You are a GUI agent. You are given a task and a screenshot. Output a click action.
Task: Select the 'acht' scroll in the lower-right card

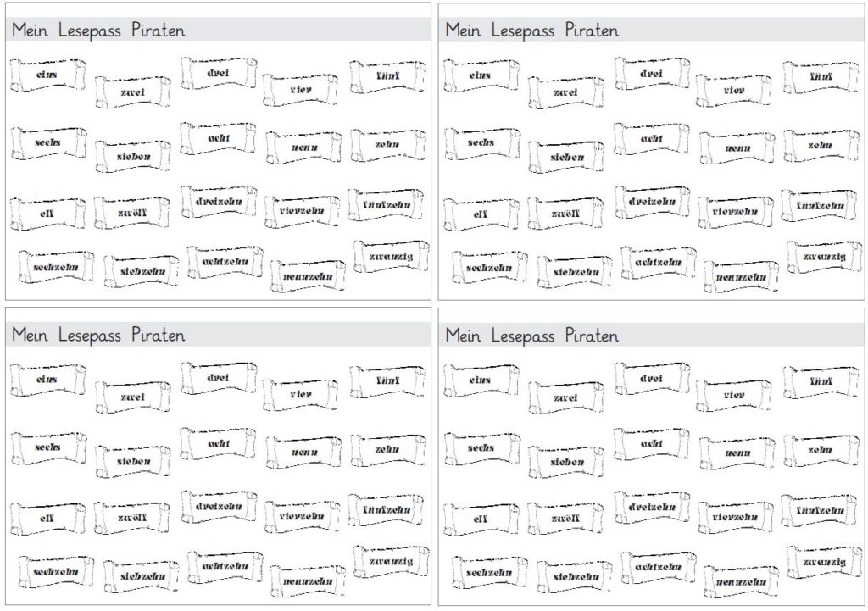pos(652,444)
